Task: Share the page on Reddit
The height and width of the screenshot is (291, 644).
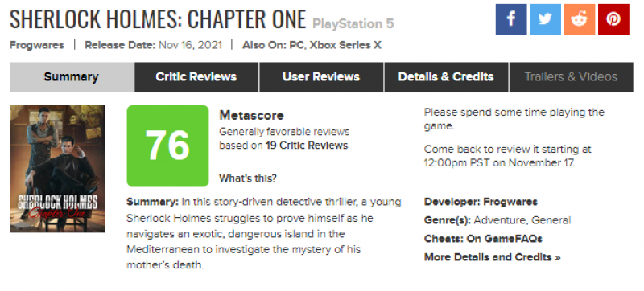Action: (579, 19)
